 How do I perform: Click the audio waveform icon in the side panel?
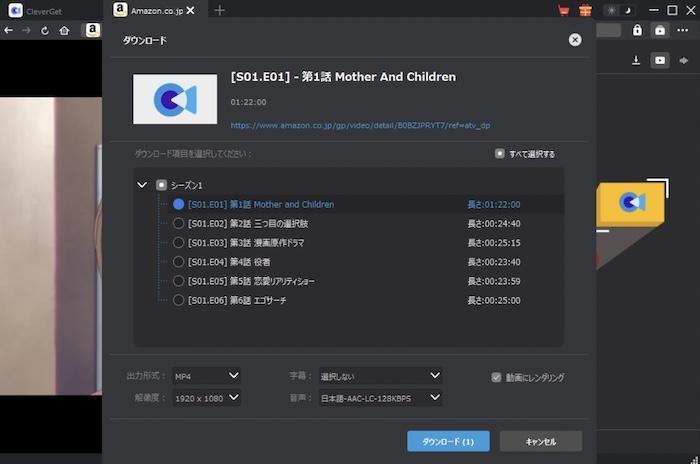[683, 60]
